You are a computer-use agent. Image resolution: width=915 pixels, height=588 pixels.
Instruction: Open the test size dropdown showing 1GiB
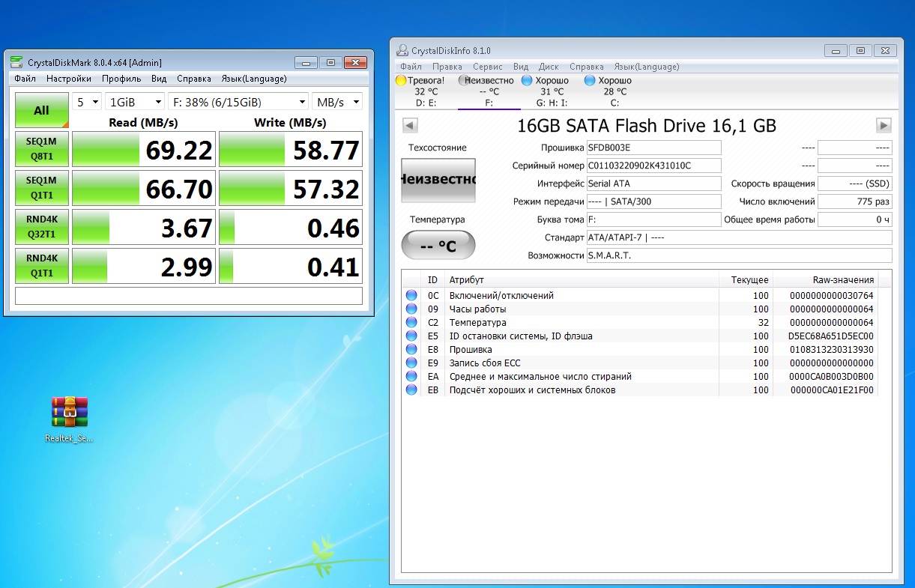point(135,102)
